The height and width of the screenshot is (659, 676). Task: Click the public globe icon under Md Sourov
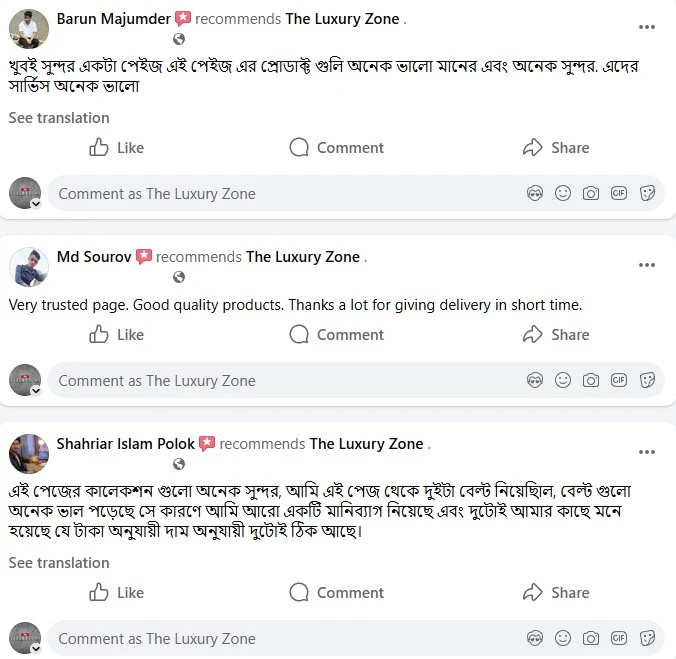pos(179,277)
